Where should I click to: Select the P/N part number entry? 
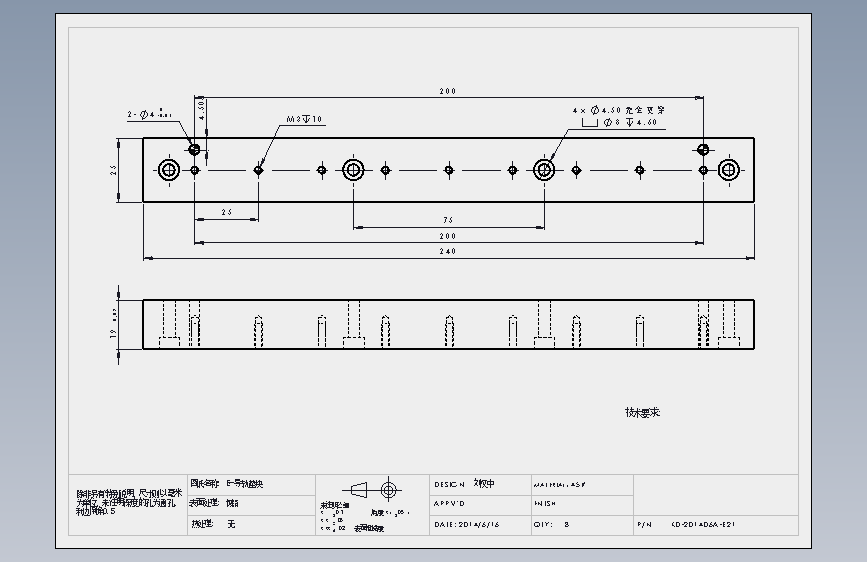[686, 524]
